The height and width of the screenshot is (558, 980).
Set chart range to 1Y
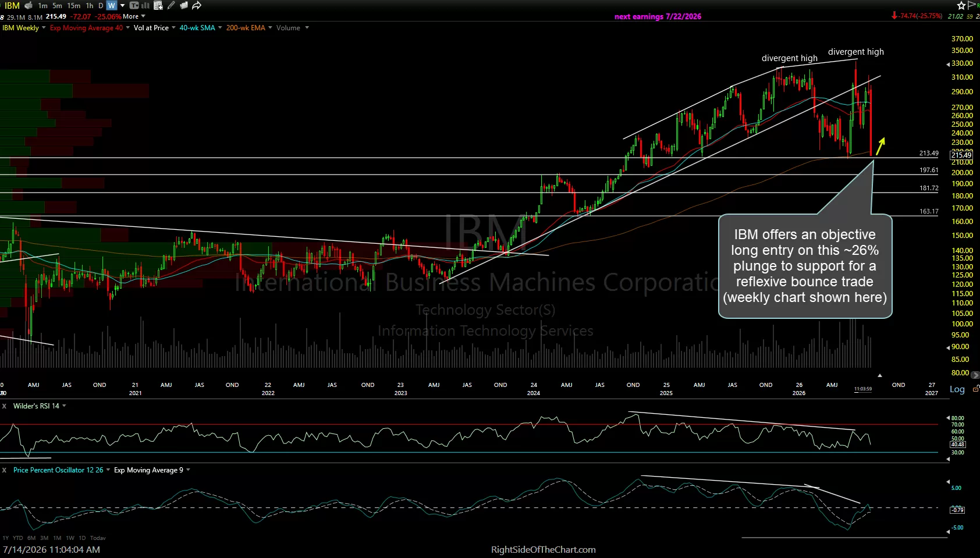pyautogui.click(x=6, y=538)
